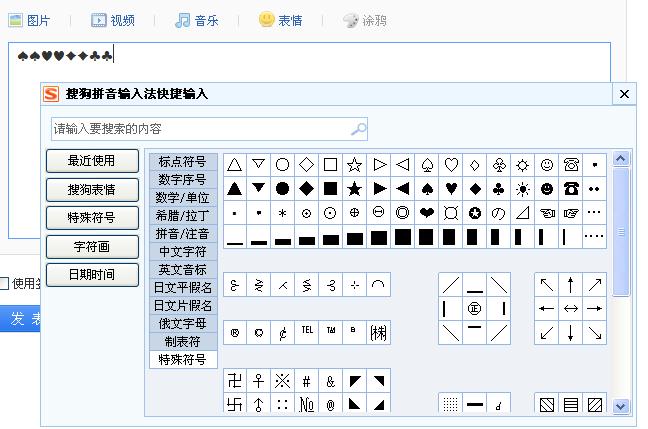Viewport: 648px width, 429px height.
Task: Select the 英文音标 category tab
Action: (183, 270)
